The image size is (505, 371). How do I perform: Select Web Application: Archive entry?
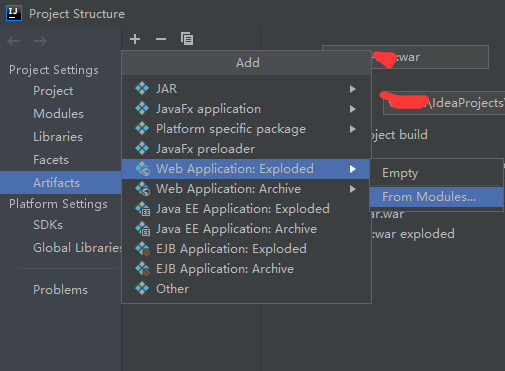[246, 189]
